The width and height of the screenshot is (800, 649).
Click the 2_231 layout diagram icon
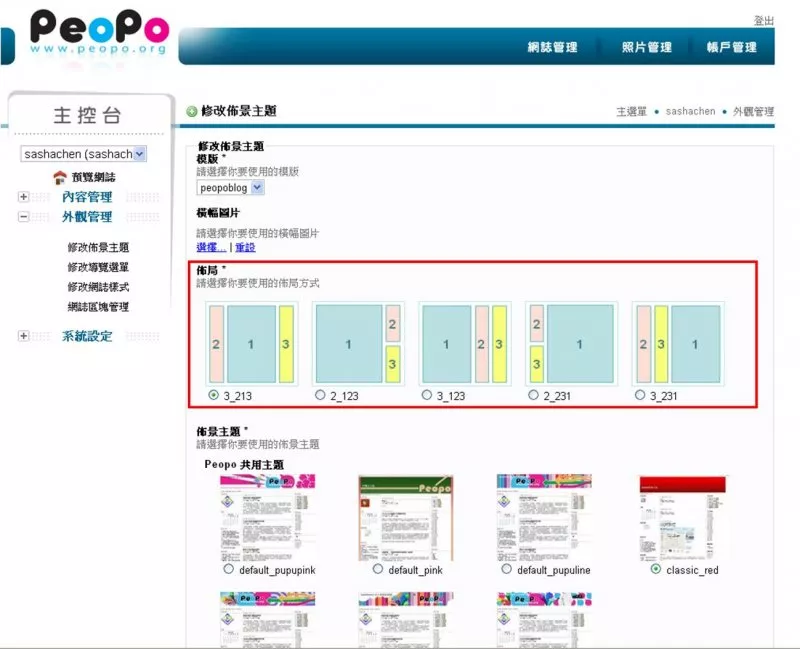point(571,344)
